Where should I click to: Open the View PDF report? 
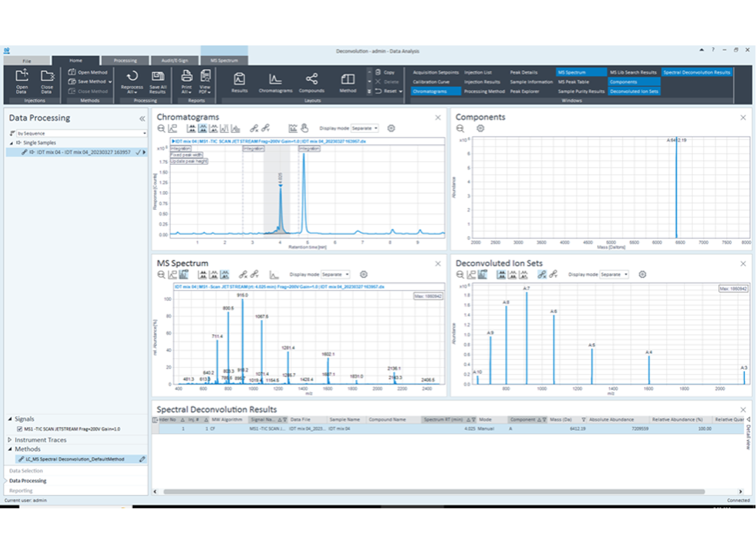pos(205,81)
